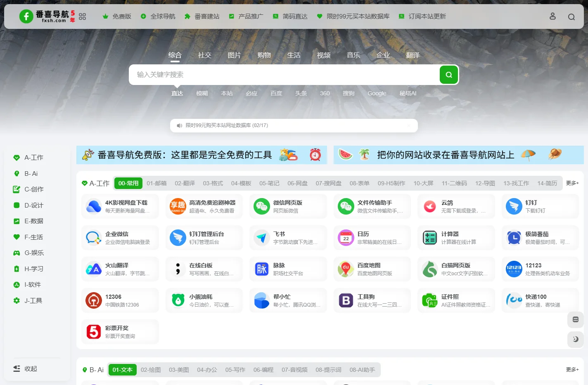Open the floating tool button above the moon button
This screenshot has height=385, width=588.
pos(576,319)
